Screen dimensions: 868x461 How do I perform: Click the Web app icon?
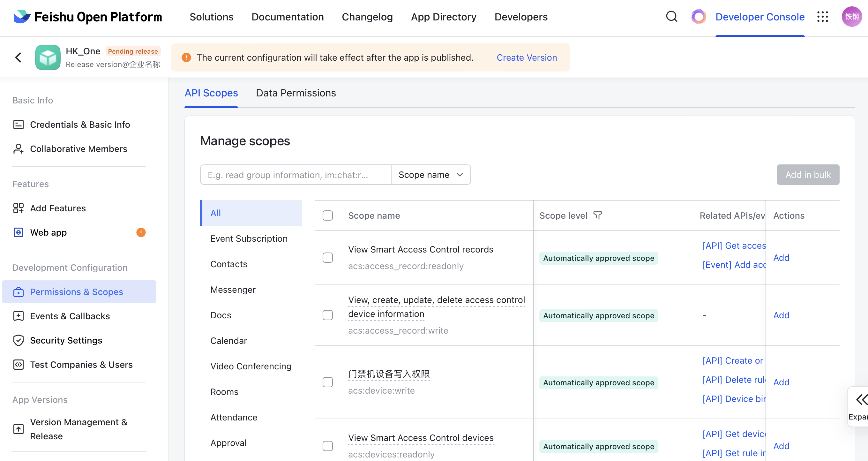[18, 232]
